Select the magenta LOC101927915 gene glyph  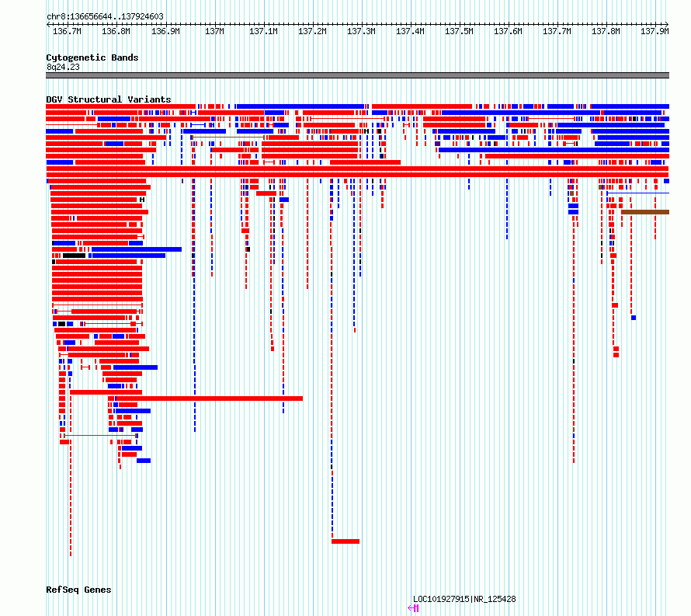pyautogui.click(x=413, y=608)
